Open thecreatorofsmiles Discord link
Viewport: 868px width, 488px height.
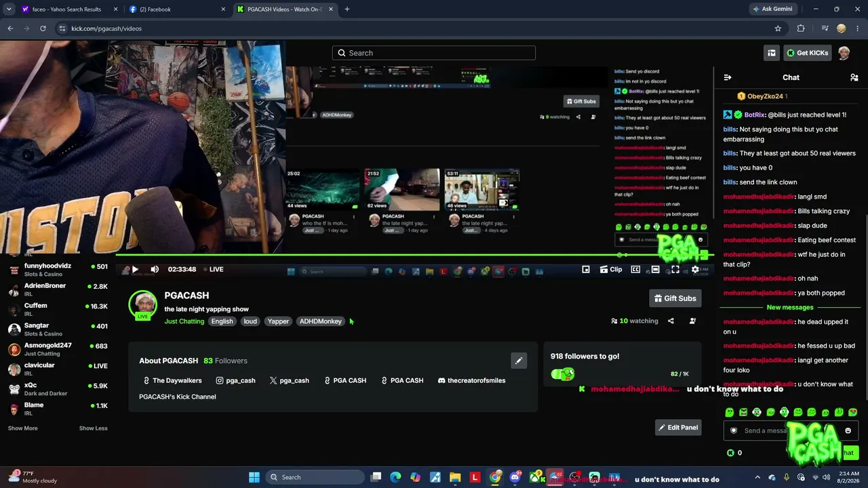click(x=472, y=381)
